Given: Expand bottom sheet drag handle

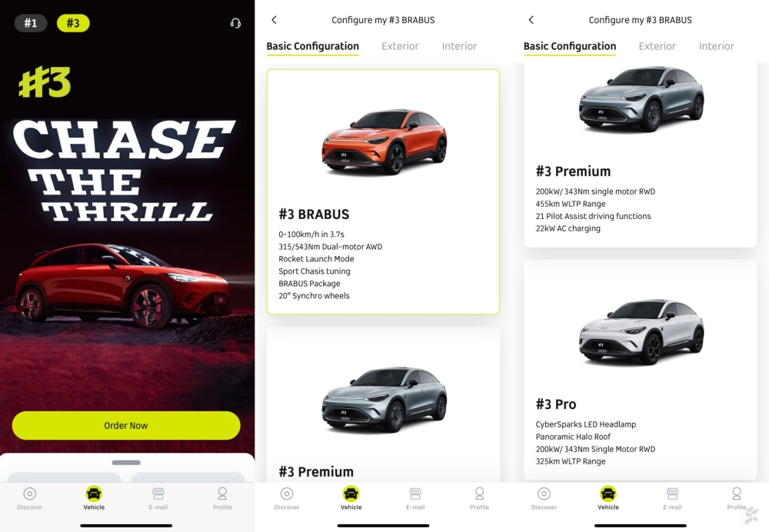Looking at the screenshot, I should pyautogui.click(x=126, y=462).
